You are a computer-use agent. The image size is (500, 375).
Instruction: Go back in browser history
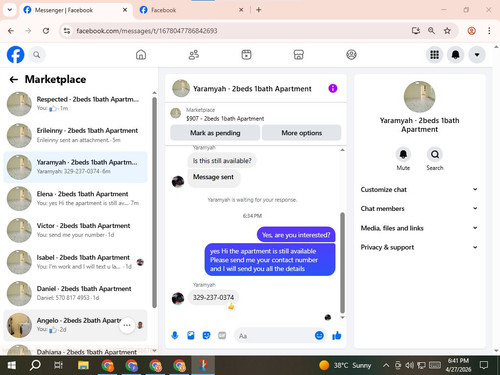coord(11,31)
